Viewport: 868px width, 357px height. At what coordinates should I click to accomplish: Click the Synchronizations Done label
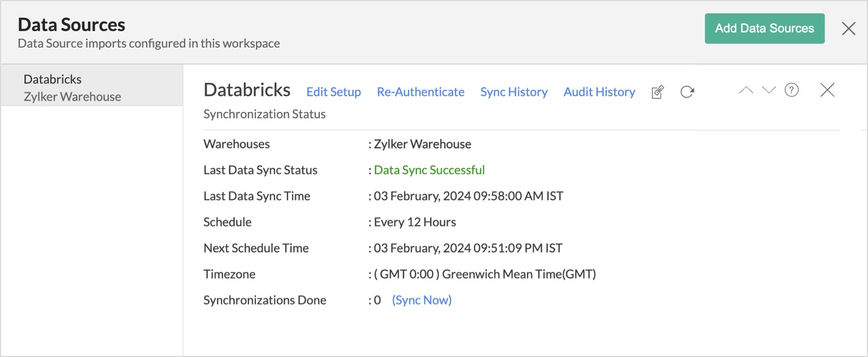pyautogui.click(x=265, y=300)
